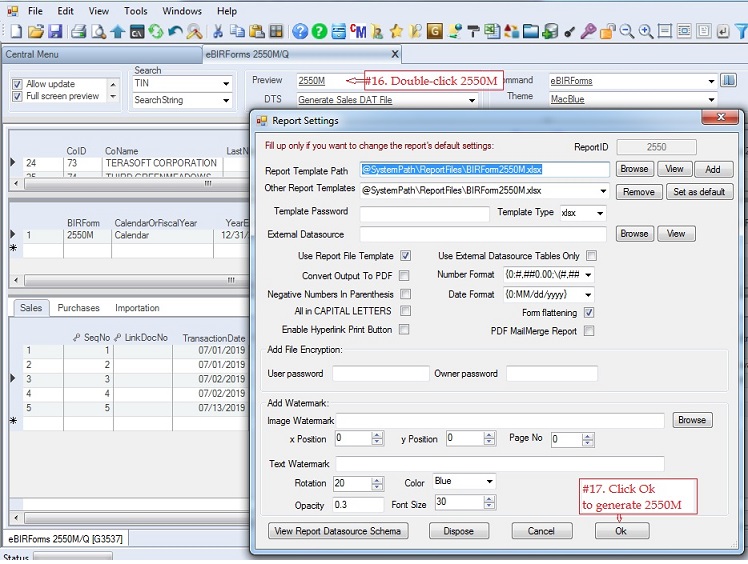Toggle the Allow update checkbox

17,84
